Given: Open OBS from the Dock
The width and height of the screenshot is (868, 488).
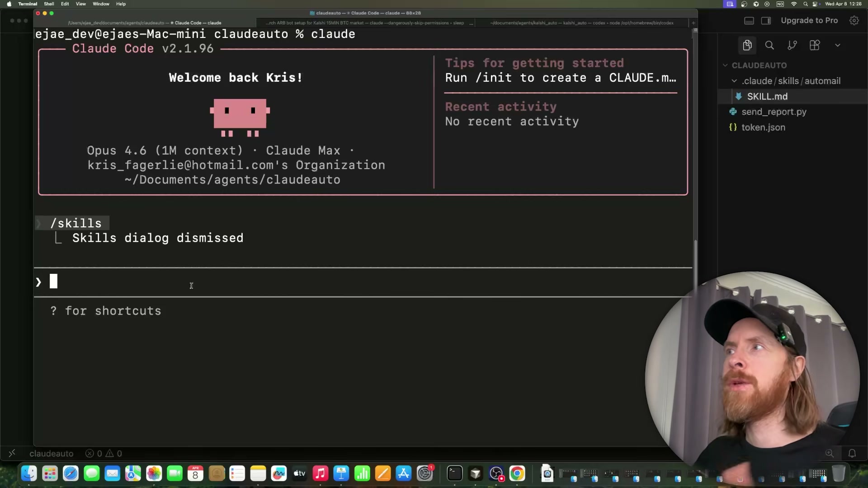Looking at the screenshot, I should pos(496,474).
